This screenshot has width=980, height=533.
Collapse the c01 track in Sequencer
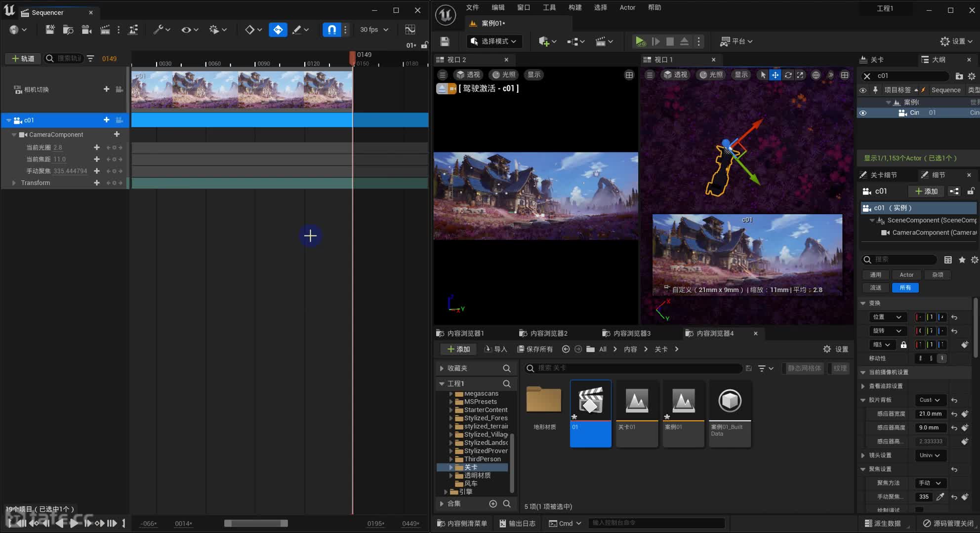click(8, 120)
